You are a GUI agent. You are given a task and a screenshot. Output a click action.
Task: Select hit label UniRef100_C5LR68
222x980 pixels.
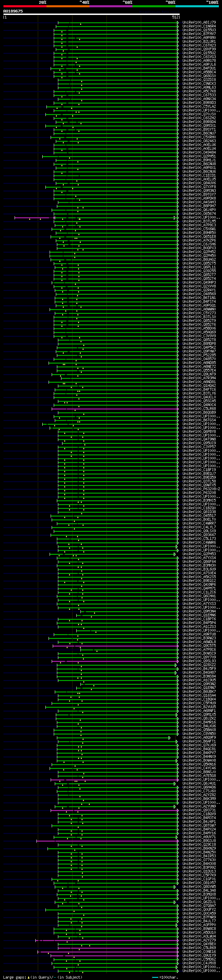click(x=199, y=408)
